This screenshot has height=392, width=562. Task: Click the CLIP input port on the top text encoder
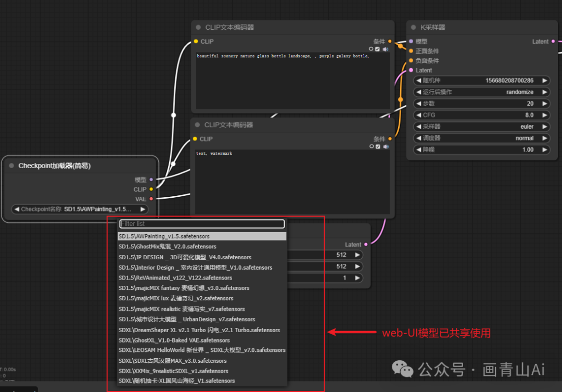click(x=196, y=41)
